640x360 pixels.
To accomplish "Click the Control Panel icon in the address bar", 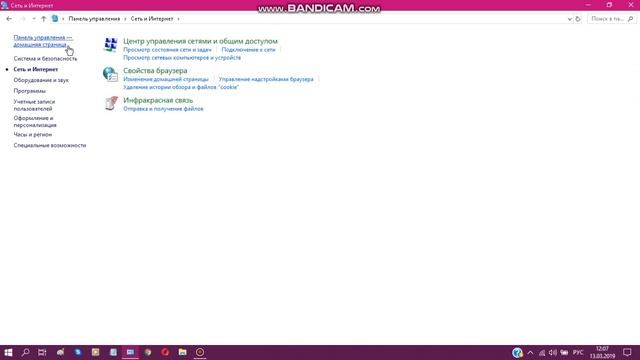I will coord(55,19).
